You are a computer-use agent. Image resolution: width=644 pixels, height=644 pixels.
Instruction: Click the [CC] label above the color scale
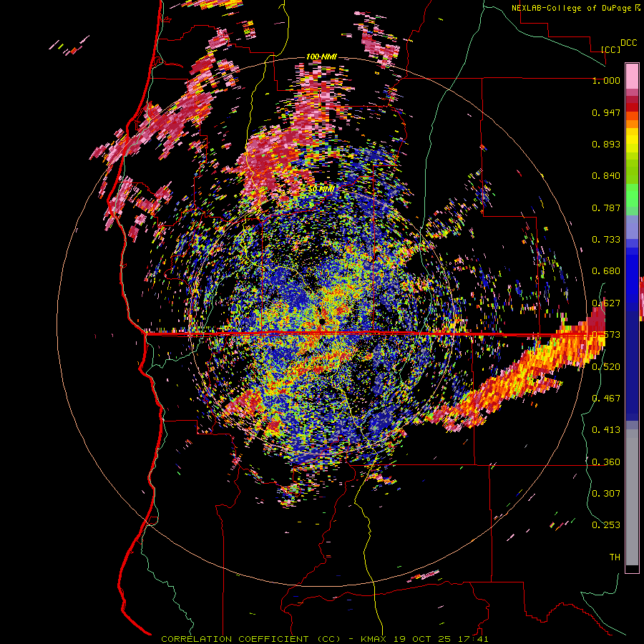[x=610, y=49]
